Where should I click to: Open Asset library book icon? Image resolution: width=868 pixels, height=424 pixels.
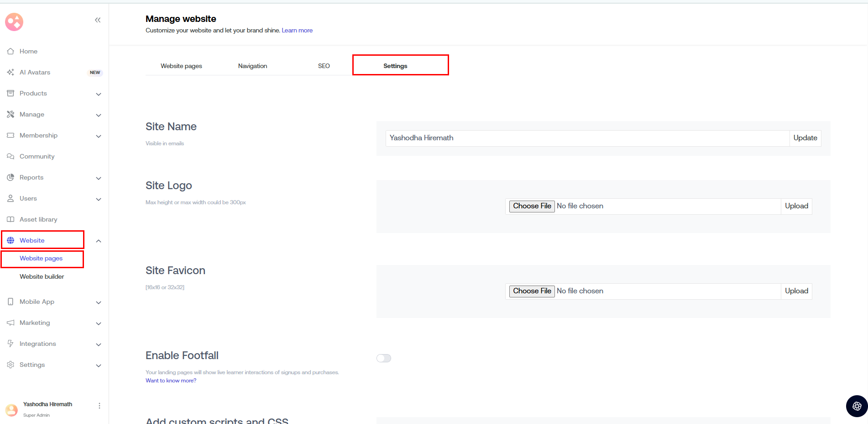[10, 219]
